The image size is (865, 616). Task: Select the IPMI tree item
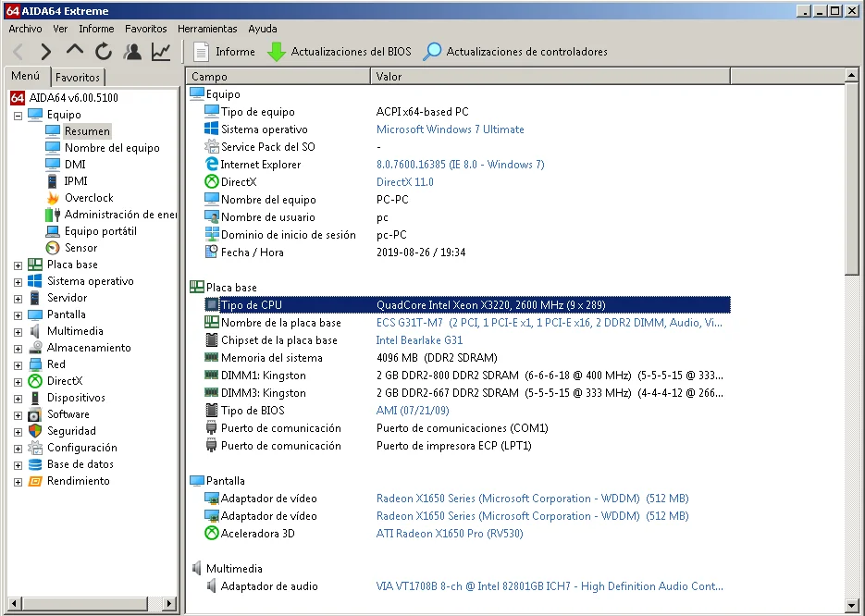click(x=76, y=181)
